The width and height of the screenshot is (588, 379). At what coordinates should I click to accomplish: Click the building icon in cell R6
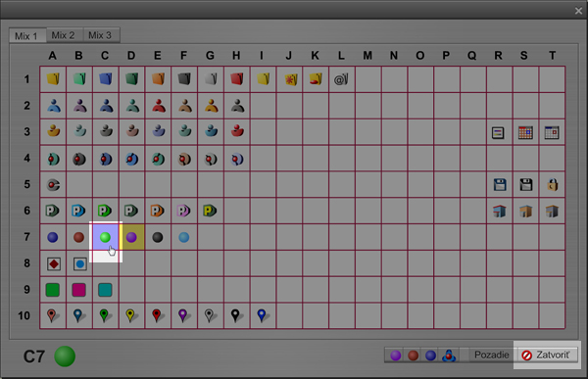[499, 212]
